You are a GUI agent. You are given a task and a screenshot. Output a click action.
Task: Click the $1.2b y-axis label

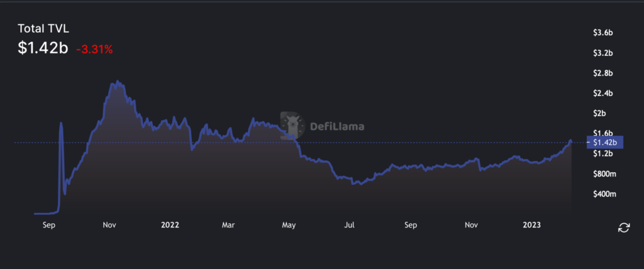pos(603,153)
